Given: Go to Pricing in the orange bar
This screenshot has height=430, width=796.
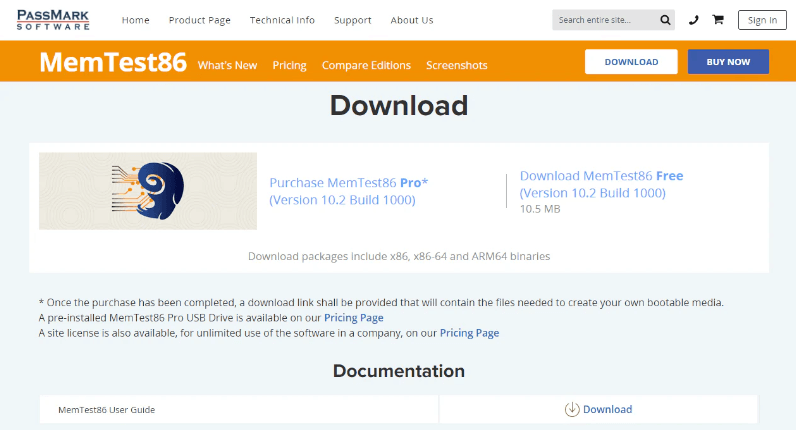Looking at the screenshot, I should [x=289, y=65].
